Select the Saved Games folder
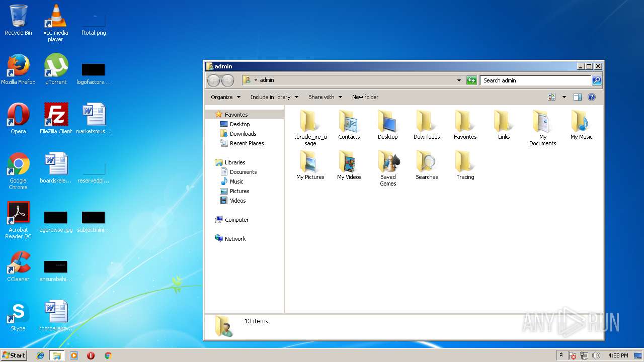The width and height of the screenshot is (644, 362). pyautogui.click(x=388, y=168)
